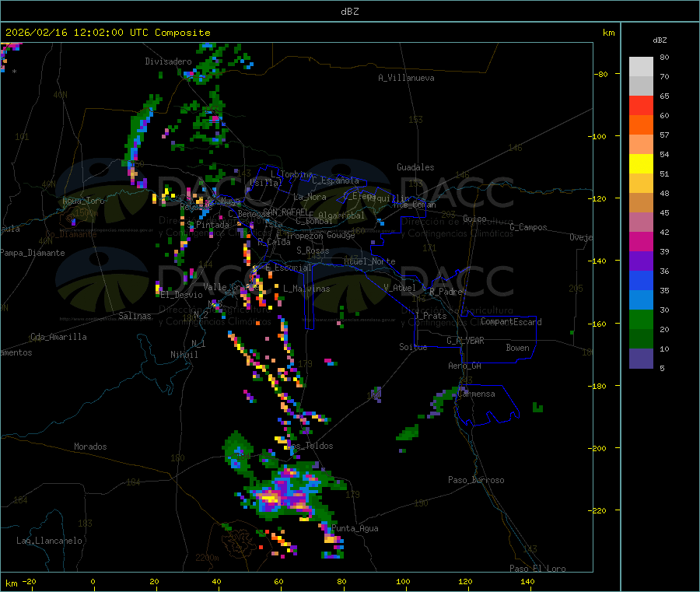Click the 60 km bottom axis tick label
This screenshot has width=700, height=592.
pyautogui.click(x=278, y=581)
